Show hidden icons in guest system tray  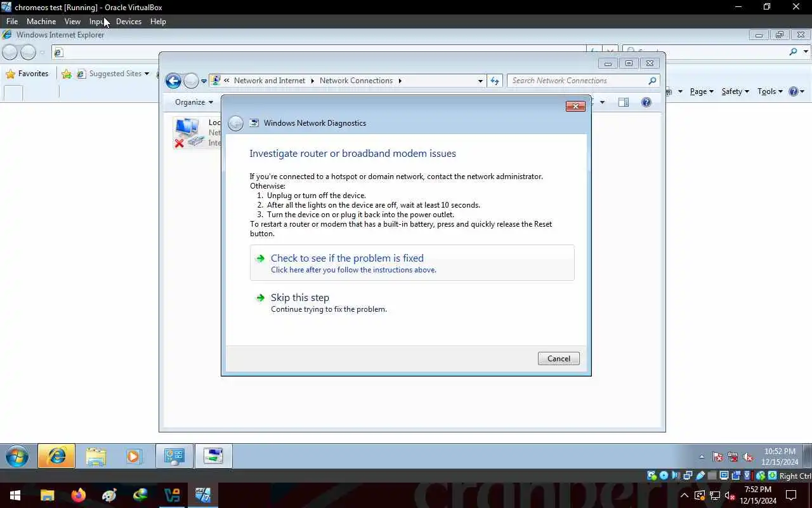point(702,457)
